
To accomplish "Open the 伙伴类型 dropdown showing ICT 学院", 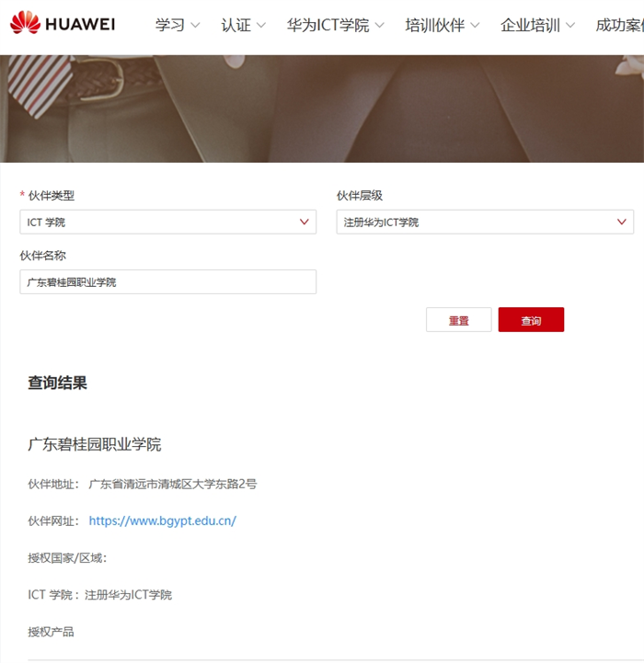I will click(x=168, y=222).
